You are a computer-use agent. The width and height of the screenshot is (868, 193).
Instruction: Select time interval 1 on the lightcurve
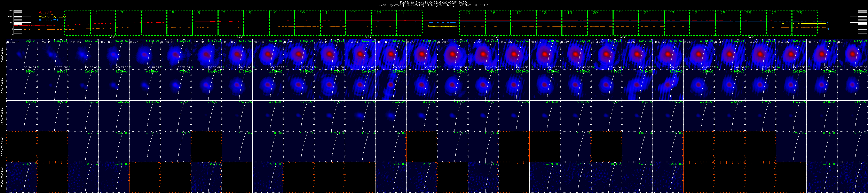pyautogui.click(x=78, y=22)
